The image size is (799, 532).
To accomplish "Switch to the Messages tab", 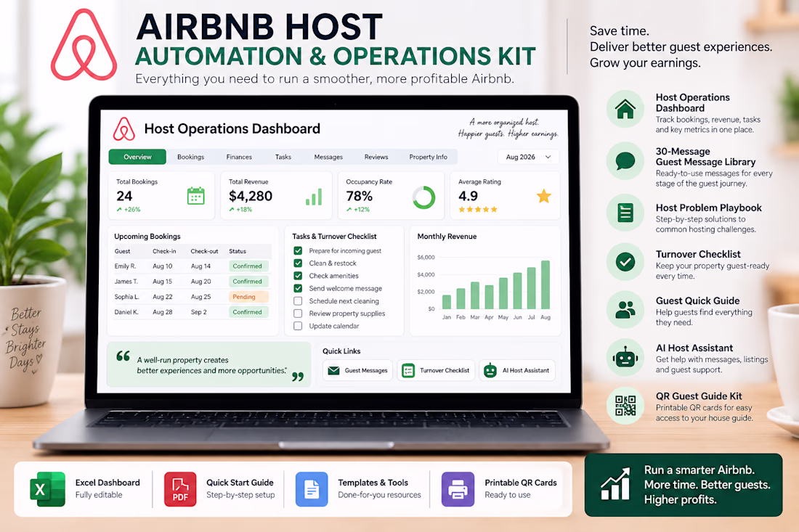I will [x=328, y=157].
